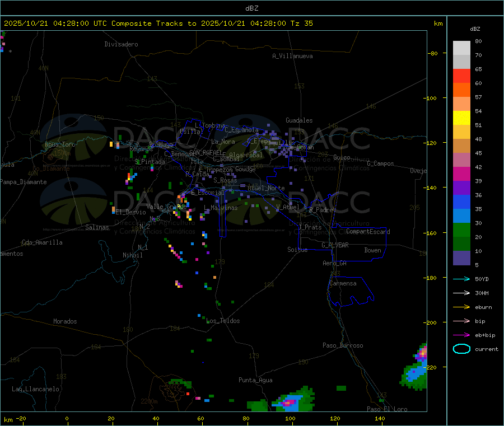Screen dimensions: 504x426
Task: Click the G_Campos label
Action: [x=381, y=163]
